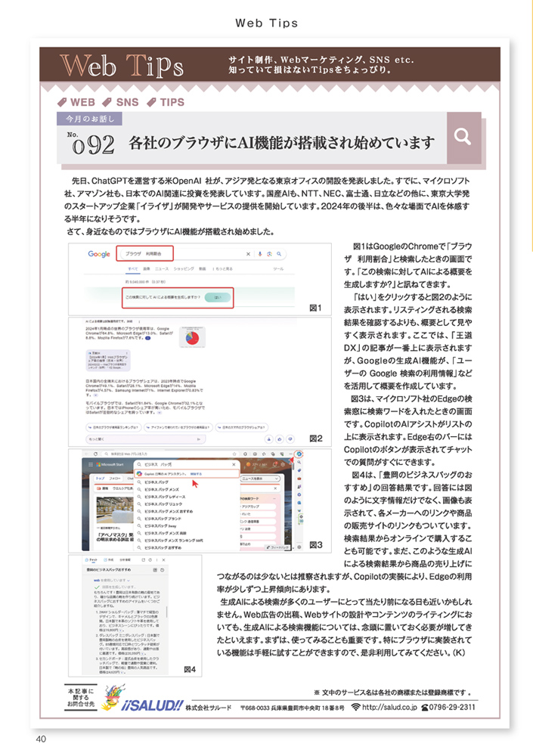Image resolution: width=533 pixels, height=756 pixels.
Task: Click the company name 株式会社サルード
Action: point(209,708)
